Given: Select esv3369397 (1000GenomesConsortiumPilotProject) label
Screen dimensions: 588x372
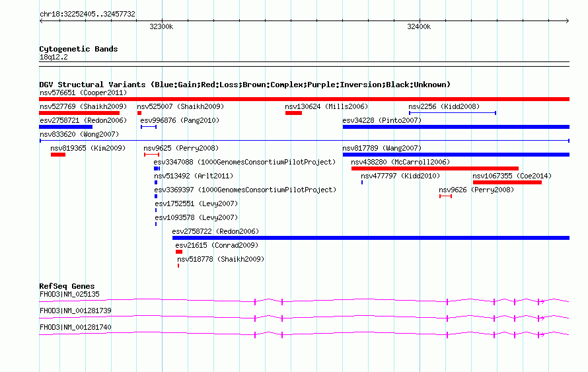Looking at the screenshot, I should tap(245, 190).
